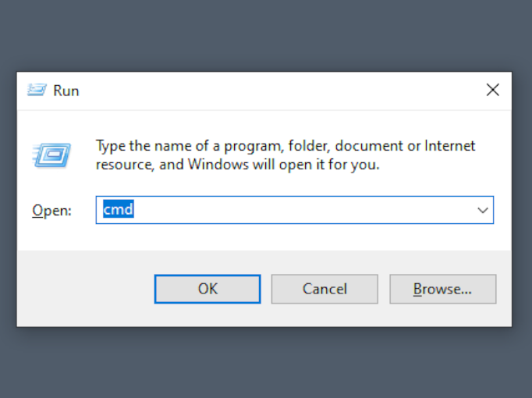Click the gray footer left of OK
Screen dimensions: 532x398
[86, 289]
